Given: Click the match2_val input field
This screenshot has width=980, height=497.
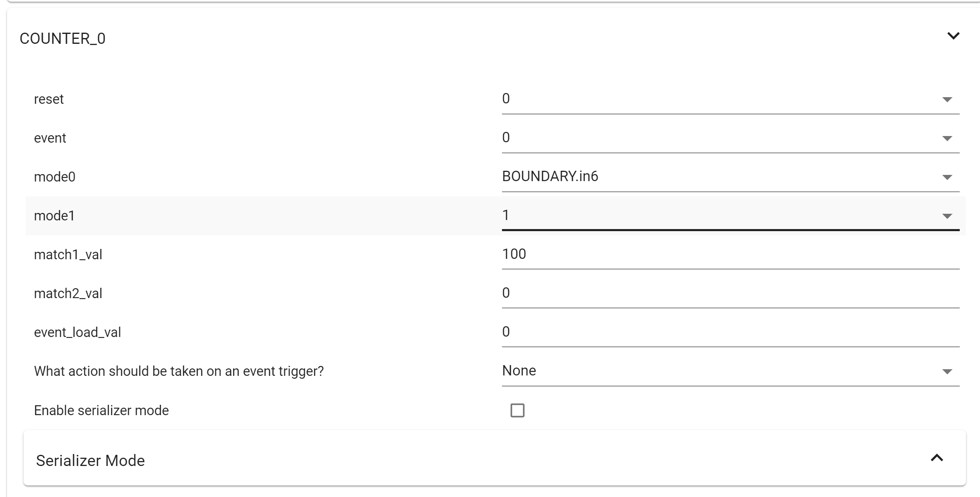Looking at the screenshot, I should point(730,293).
